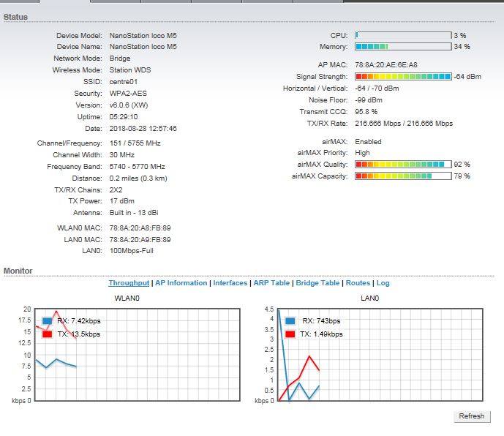Click the firmware version v6.0.6 (XW)
The height and width of the screenshot is (436, 504).
pyautogui.click(x=129, y=105)
